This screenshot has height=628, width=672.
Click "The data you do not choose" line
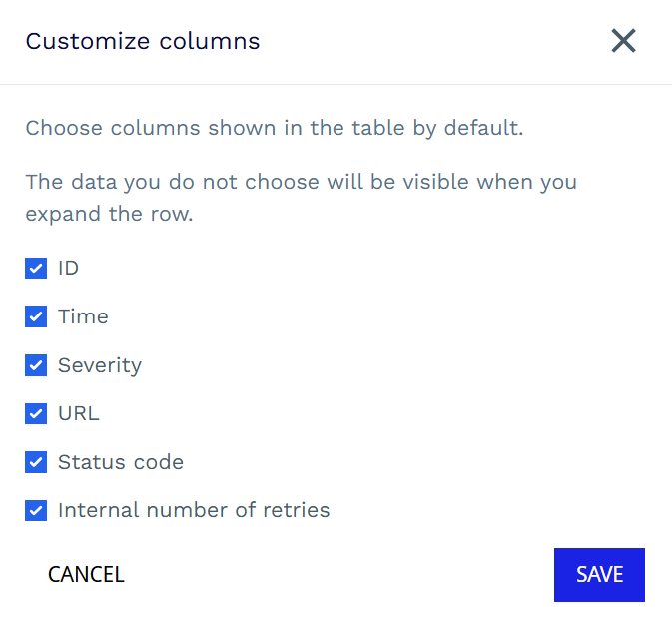pos(301,183)
